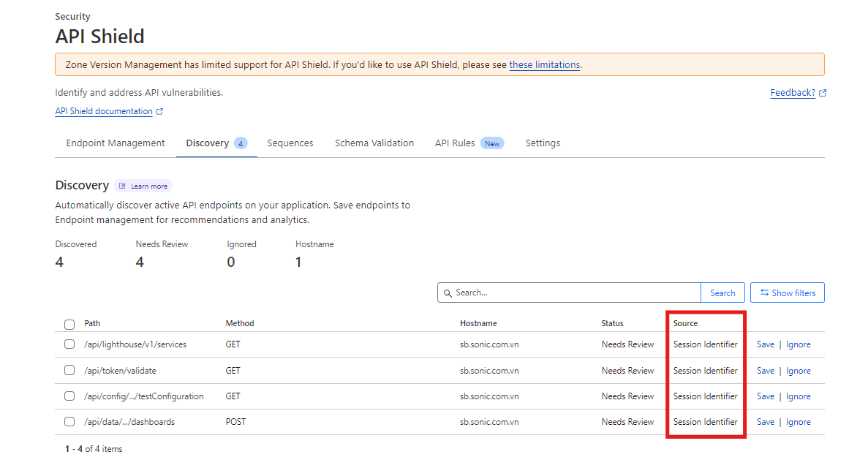Ignore the /api/token/validate endpoint
This screenshot has width=868, height=468.
tap(798, 371)
